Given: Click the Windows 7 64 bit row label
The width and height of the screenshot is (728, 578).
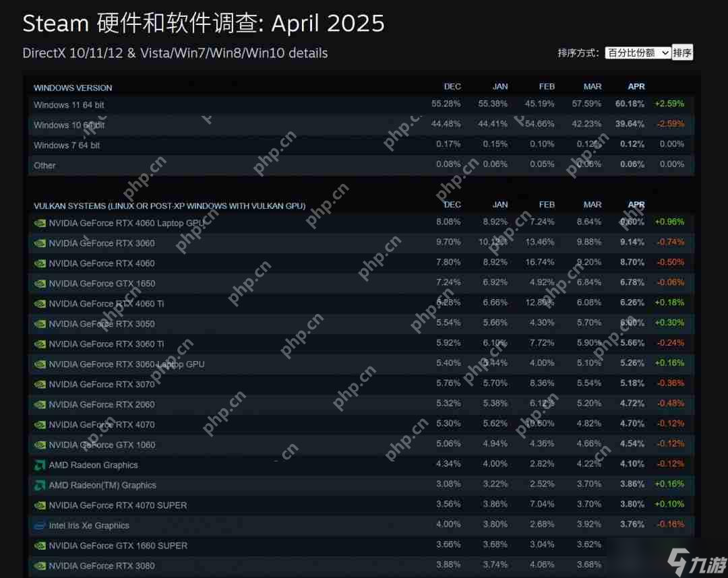Looking at the screenshot, I should (67, 146).
